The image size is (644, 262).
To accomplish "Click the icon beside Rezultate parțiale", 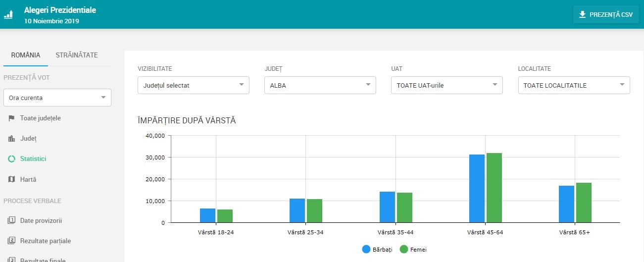I will 11,241.
